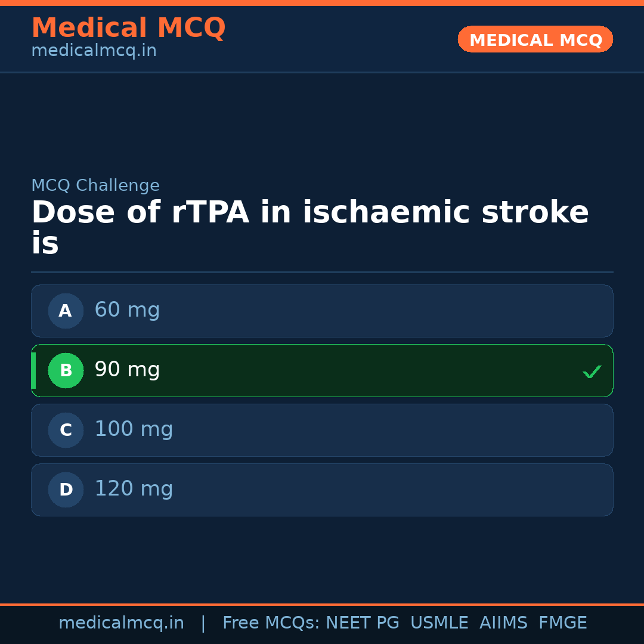This screenshot has height=644, width=644.
Task: Select the 90 mg answer option
Action: tap(322, 370)
